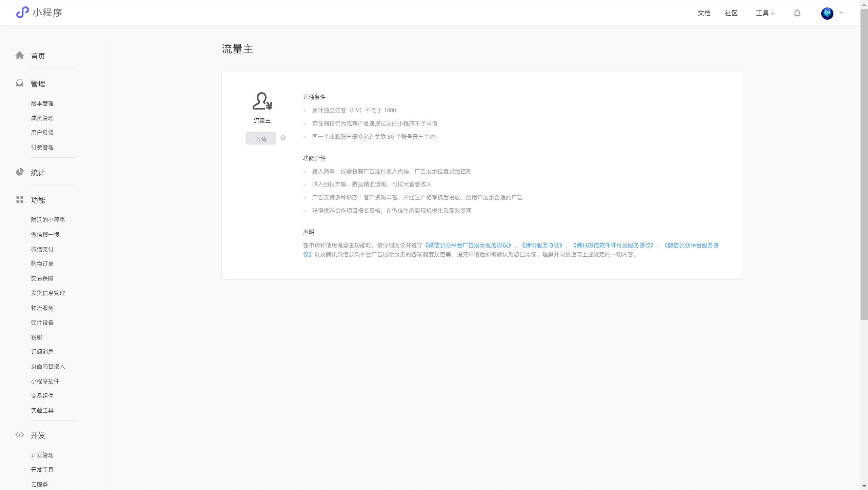Click the grid icon beside 功能
Screen dimensions: 868x490
[x=20, y=200]
